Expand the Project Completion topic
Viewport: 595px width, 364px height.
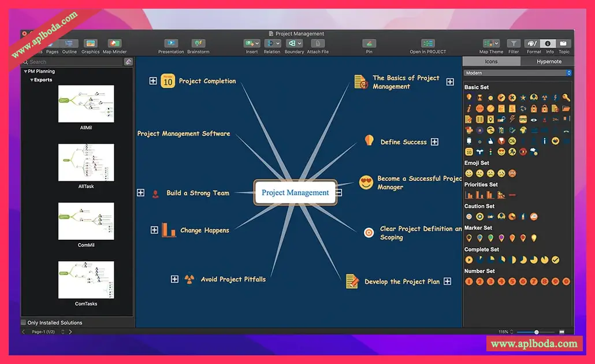[x=153, y=81]
